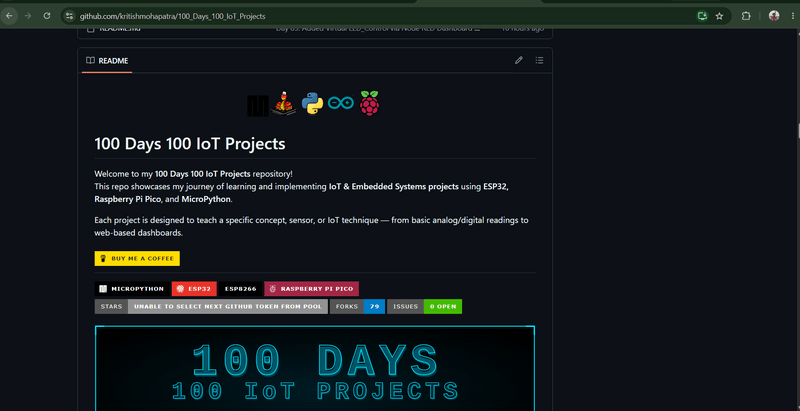
Task: Click the bold 'MicroPython' word in intro
Action: [x=206, y=199]
